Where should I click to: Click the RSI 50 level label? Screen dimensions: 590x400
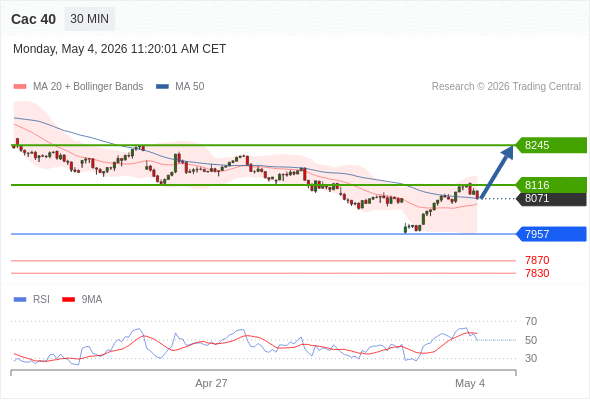pyautogui.click(x=531, y=340)
